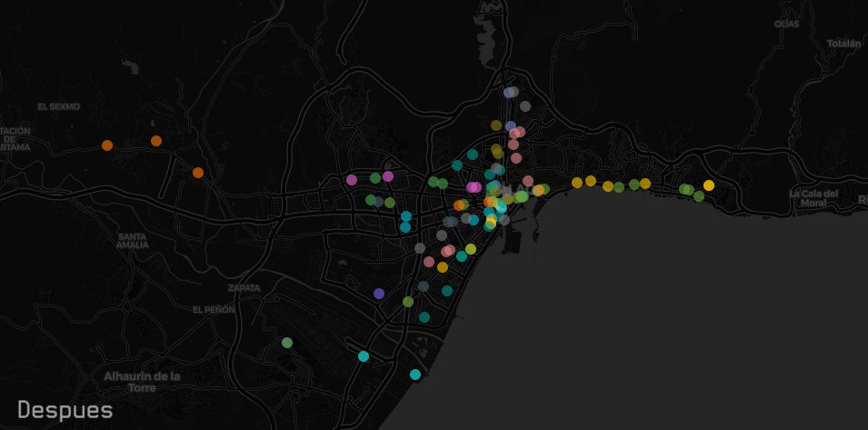Select the OLÍAS map label

786,25
